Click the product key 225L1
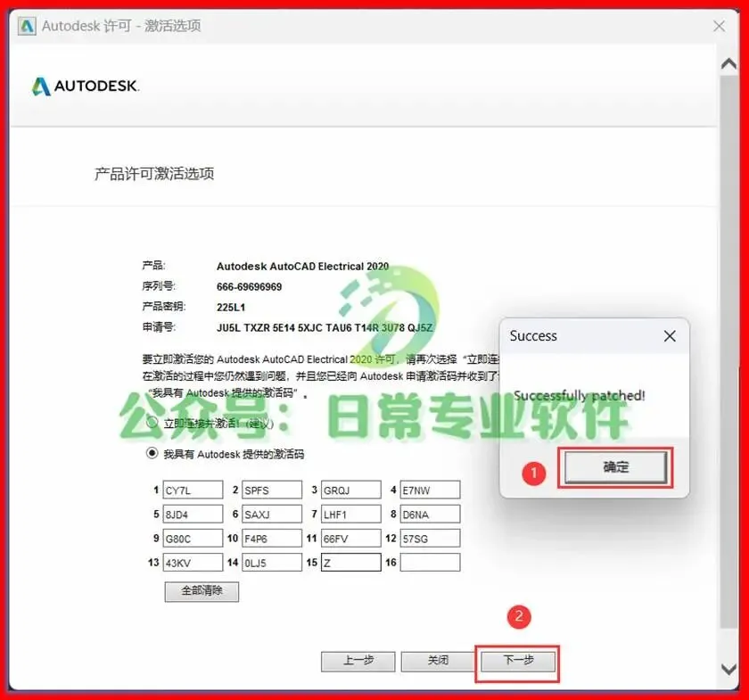Screen dimensions: 749x700 point(231,308)
